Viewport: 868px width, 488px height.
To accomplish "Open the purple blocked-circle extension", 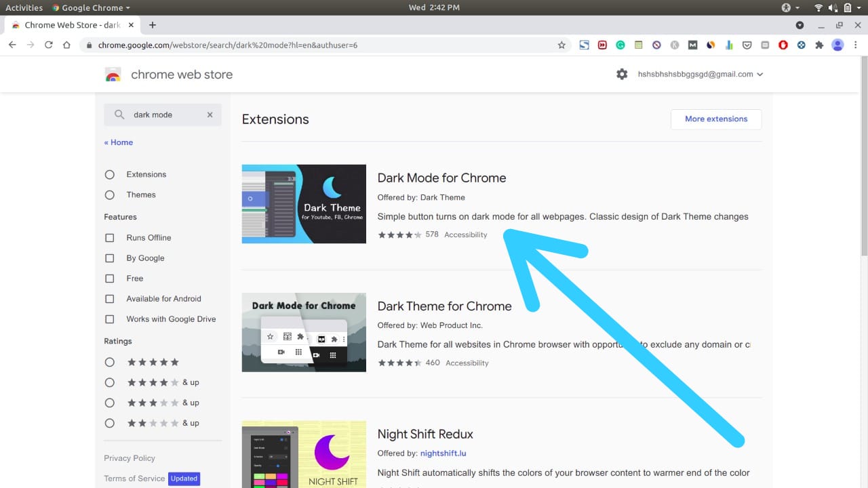I will [x=656, y=45].
